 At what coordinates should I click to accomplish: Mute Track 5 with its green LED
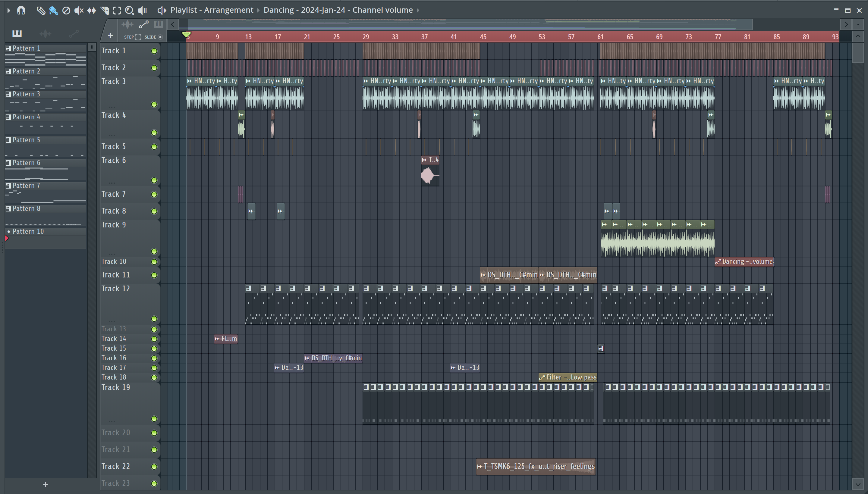coord(154,147)
